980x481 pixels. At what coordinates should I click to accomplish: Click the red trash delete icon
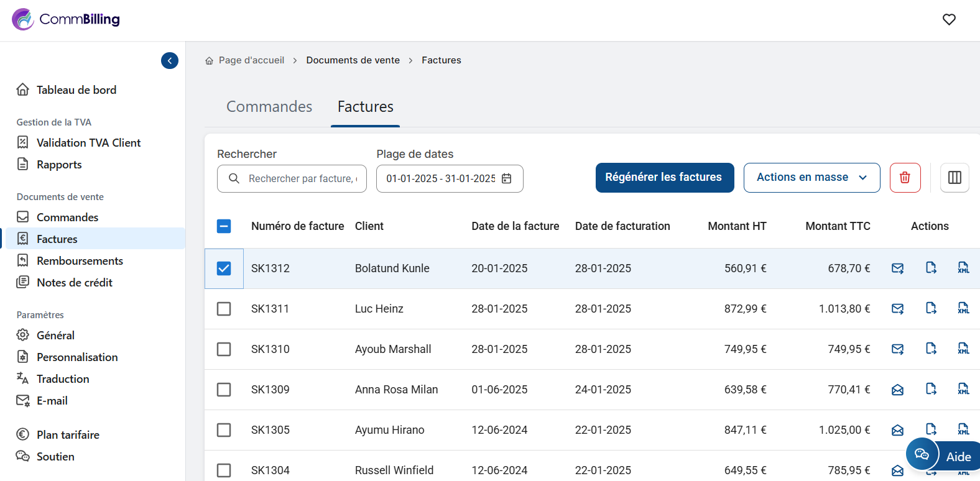(905, 178)
